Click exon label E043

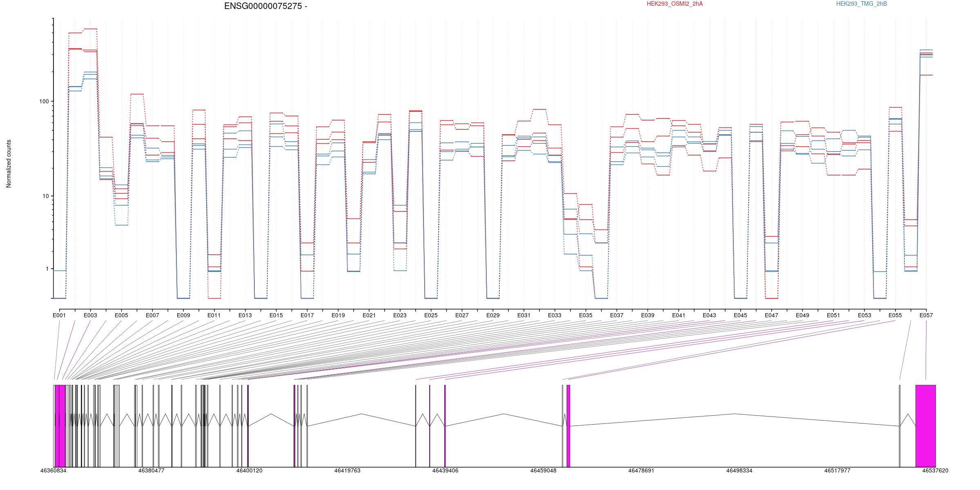click(709, 315)
